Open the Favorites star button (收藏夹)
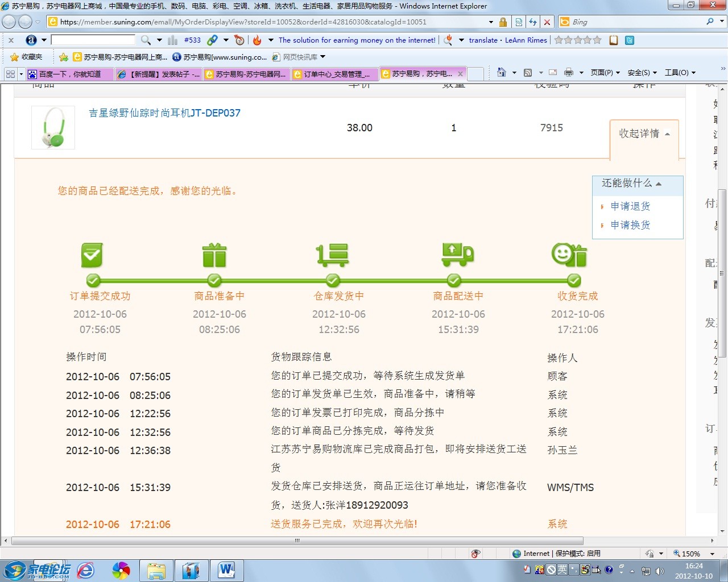728x582 pixels. (27, 57)
